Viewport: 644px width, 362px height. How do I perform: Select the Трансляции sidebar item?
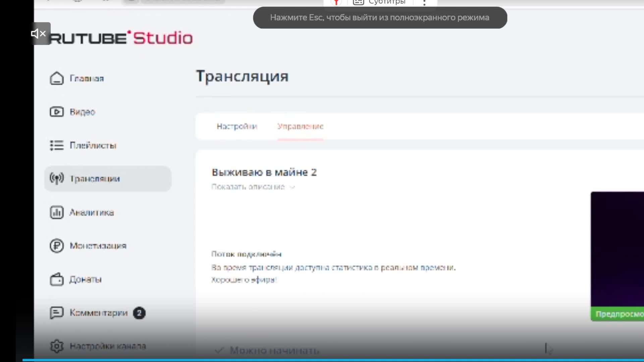[108, 179]
